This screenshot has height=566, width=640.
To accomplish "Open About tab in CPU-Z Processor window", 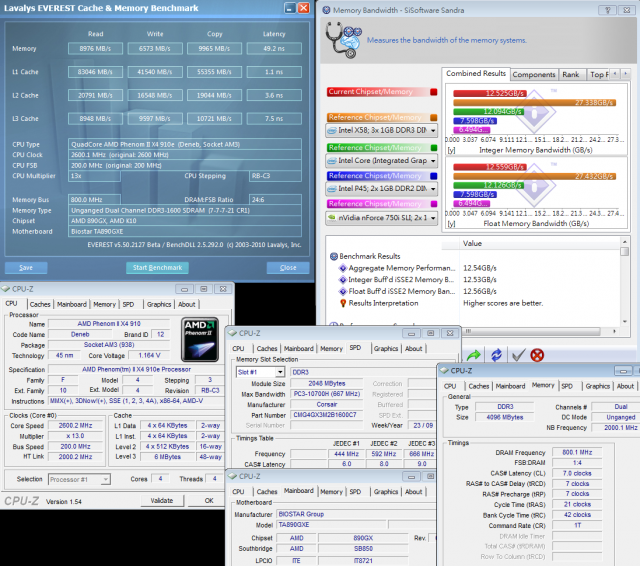I will [187, 304].
